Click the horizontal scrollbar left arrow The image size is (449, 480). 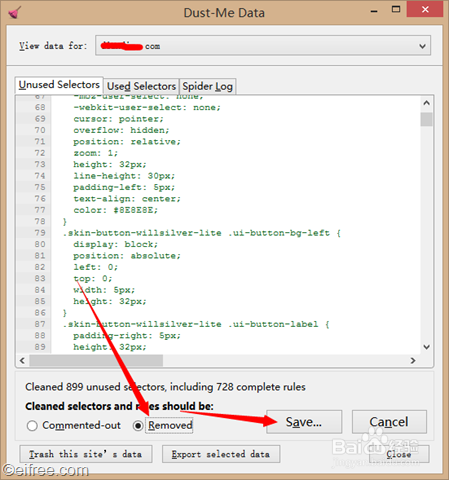pyautogui.click(x=22, y=361)
